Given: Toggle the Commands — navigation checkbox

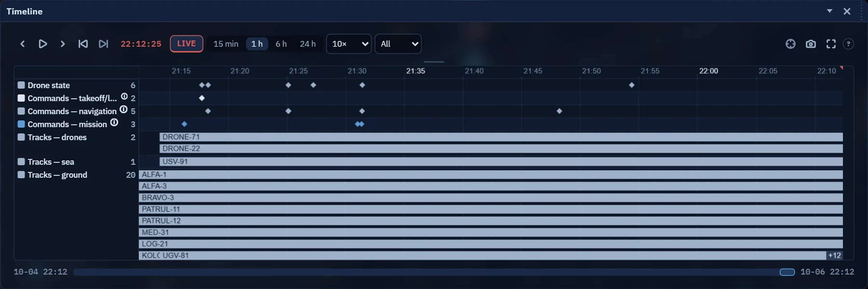Looking at the screenshot, I should coord(21,111).
